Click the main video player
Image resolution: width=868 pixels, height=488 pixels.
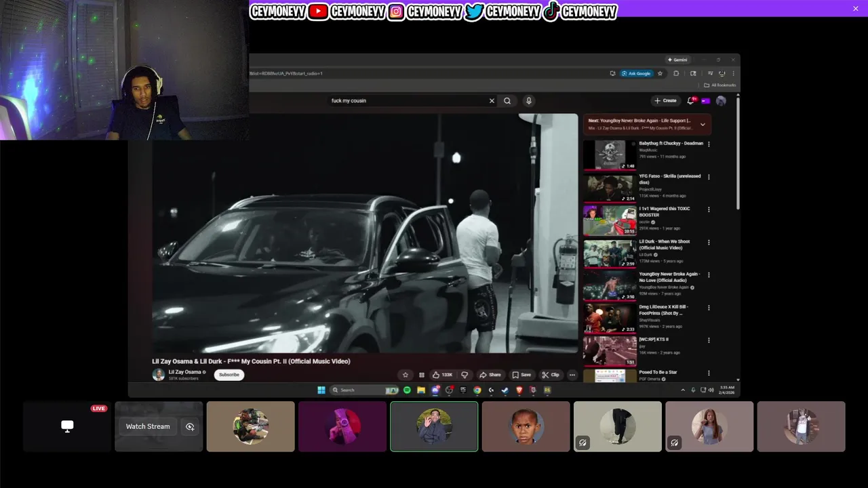(x=365, y=233)
